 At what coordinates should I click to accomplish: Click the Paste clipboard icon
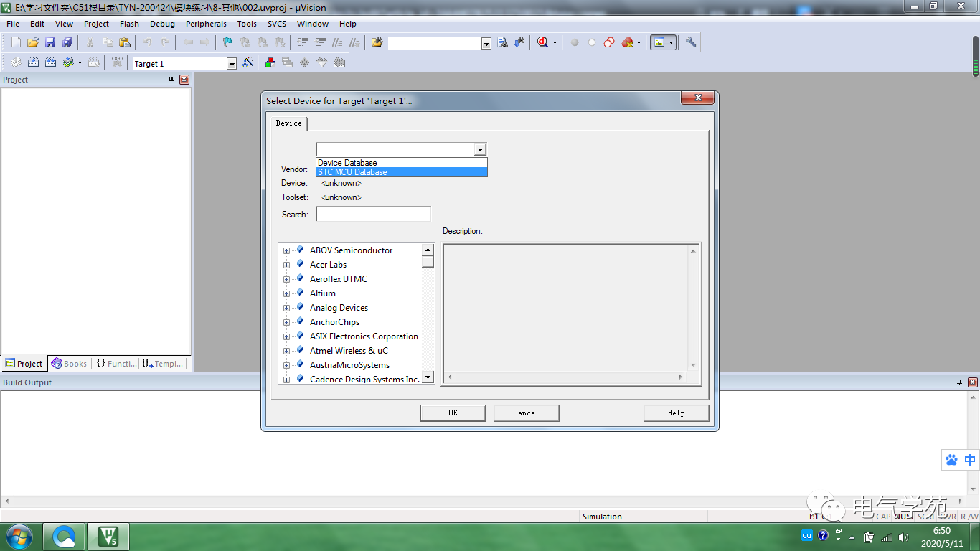(124, 42)
